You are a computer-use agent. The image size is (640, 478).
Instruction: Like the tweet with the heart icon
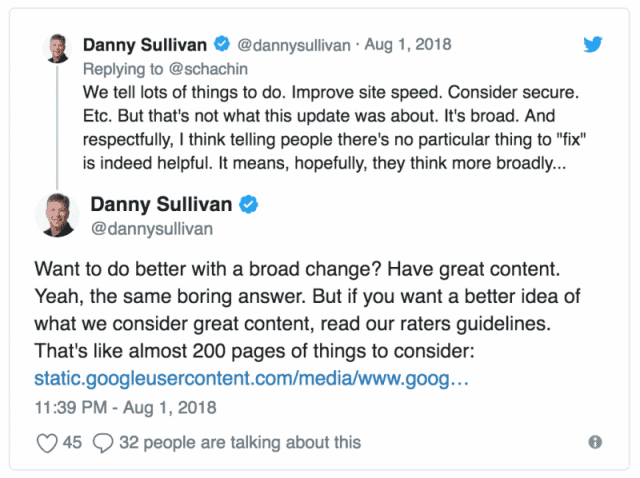(47, 441)
